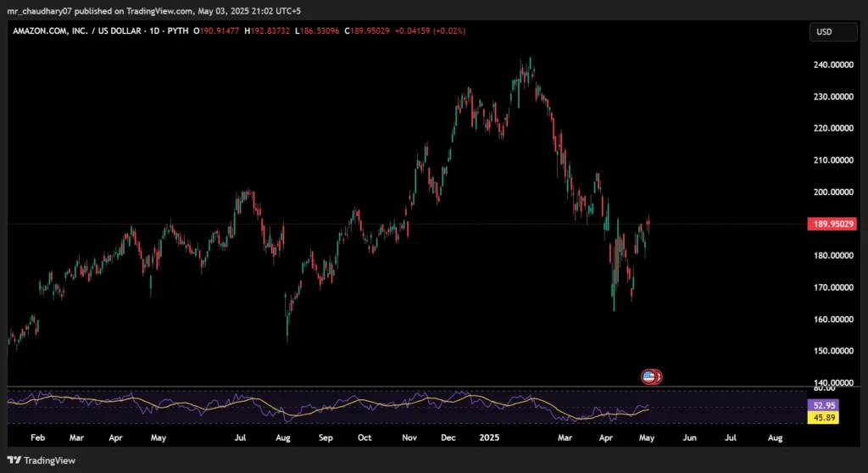Click the Mar label left of Apr
The image size is (868, 473).
pyautogui.click(x=76, y=437)
